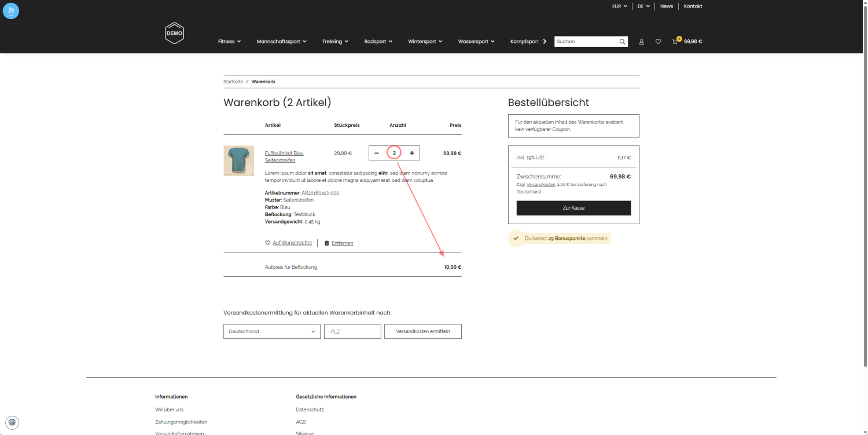868x435 pixels.
Task: Click the blue feedback icon top left
Action: 11,11
